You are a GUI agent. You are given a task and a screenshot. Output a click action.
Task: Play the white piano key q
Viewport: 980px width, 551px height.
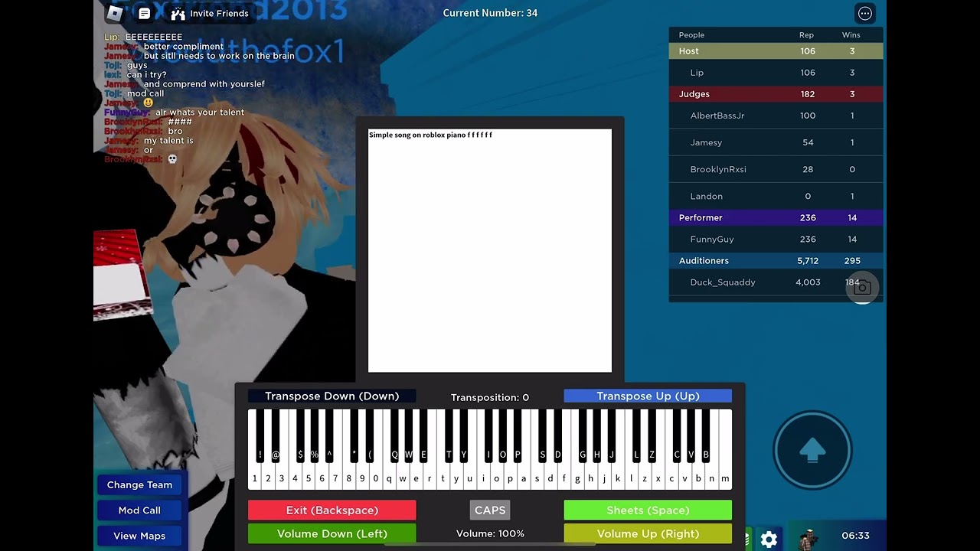point(389,478)
